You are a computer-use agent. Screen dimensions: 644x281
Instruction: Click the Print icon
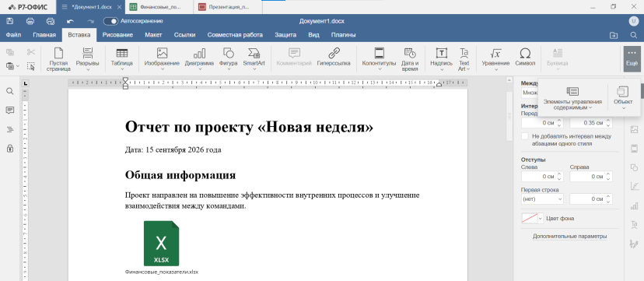coord(30,21)
